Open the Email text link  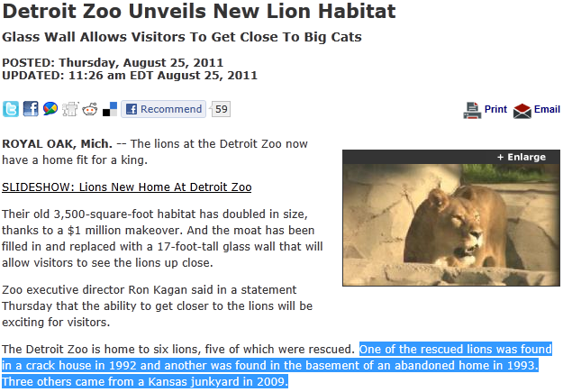(x=547, y=109)
